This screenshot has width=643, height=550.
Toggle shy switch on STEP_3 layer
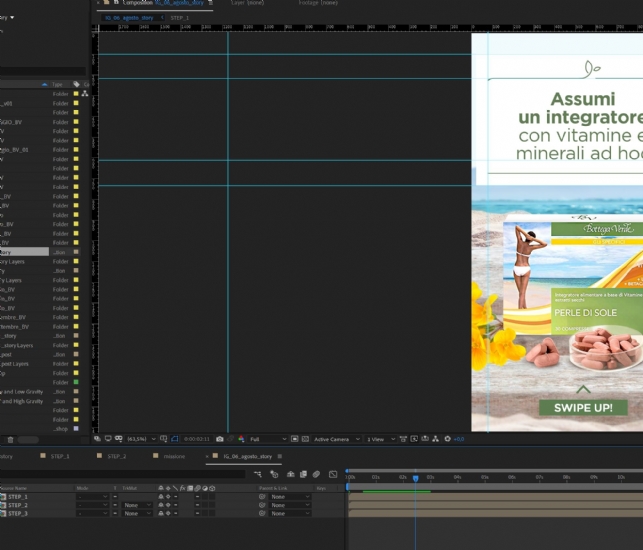pos(161,513)
